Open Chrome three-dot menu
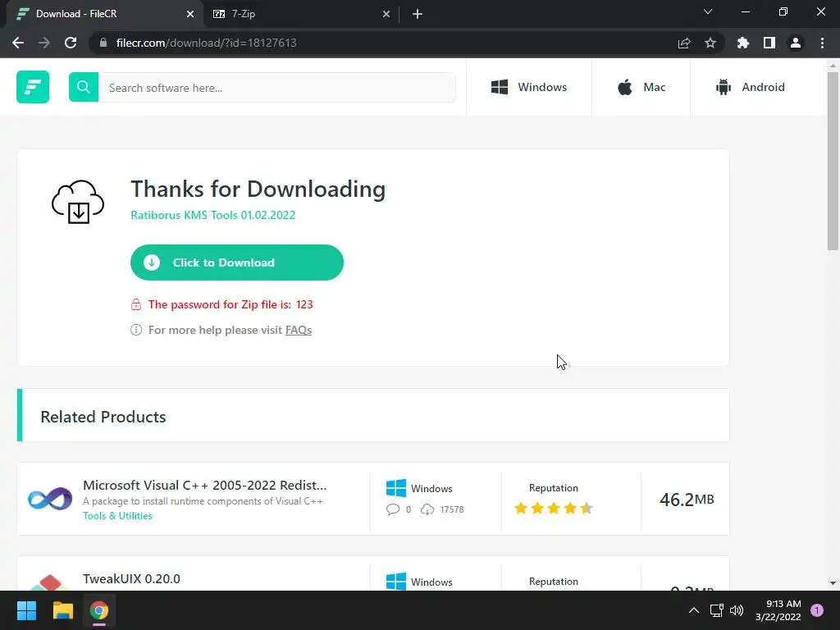 coord(822,43)
